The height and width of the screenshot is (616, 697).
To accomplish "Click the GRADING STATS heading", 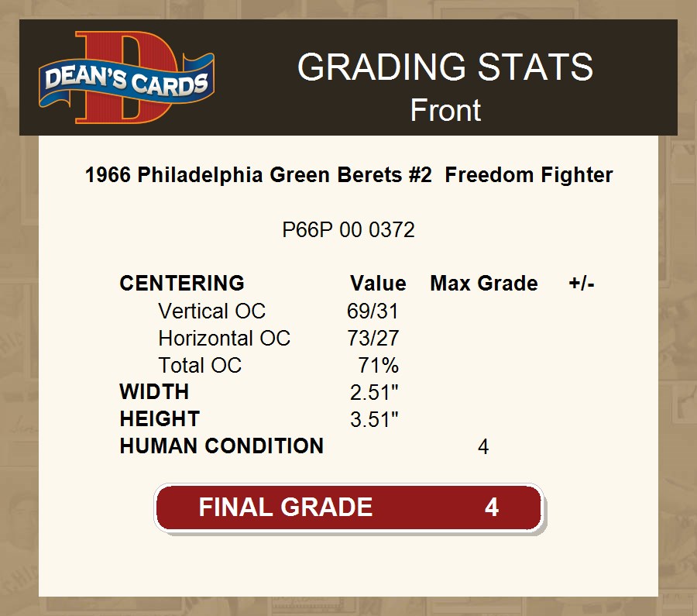I will (x=445, y=67).
